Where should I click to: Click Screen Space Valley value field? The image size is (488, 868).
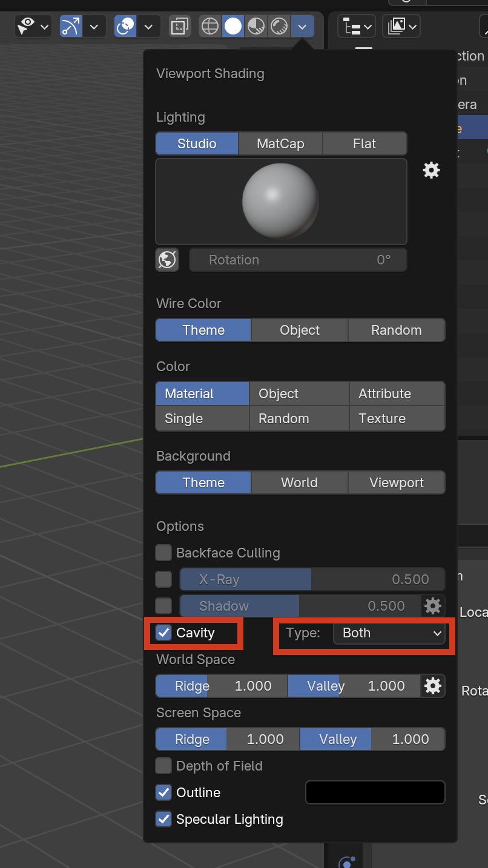coord(372,739)
